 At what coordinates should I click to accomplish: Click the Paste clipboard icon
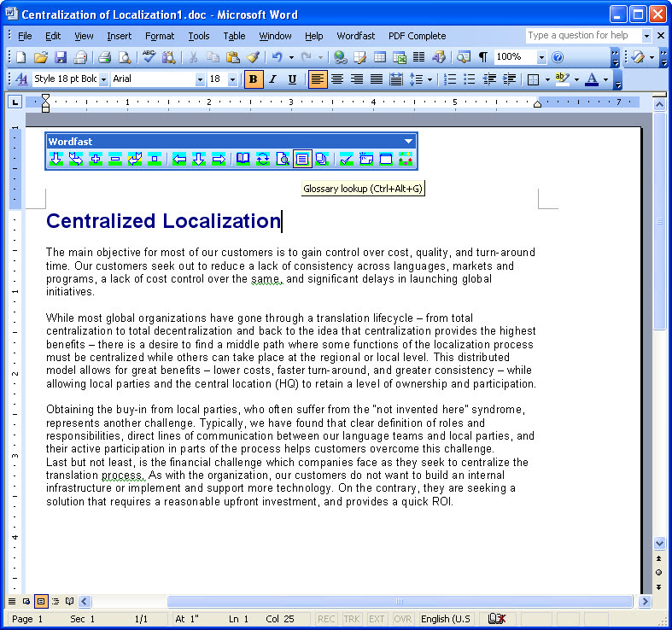coord(233,57)
